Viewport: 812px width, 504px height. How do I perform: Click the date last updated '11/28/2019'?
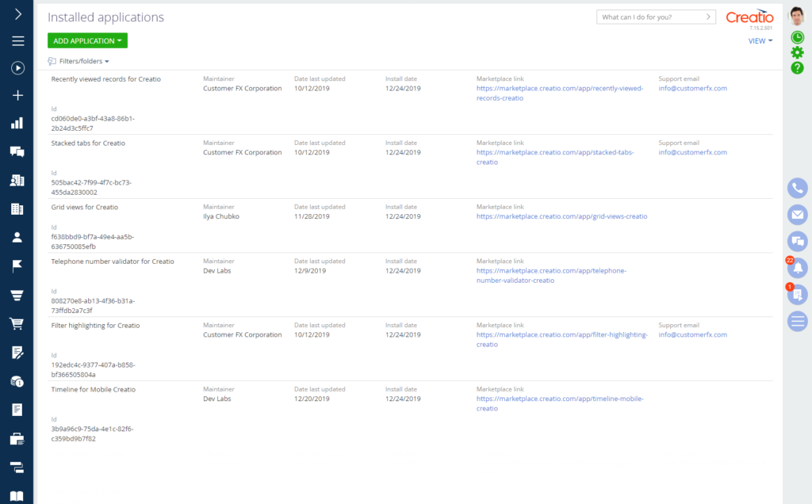click(312, 217)
